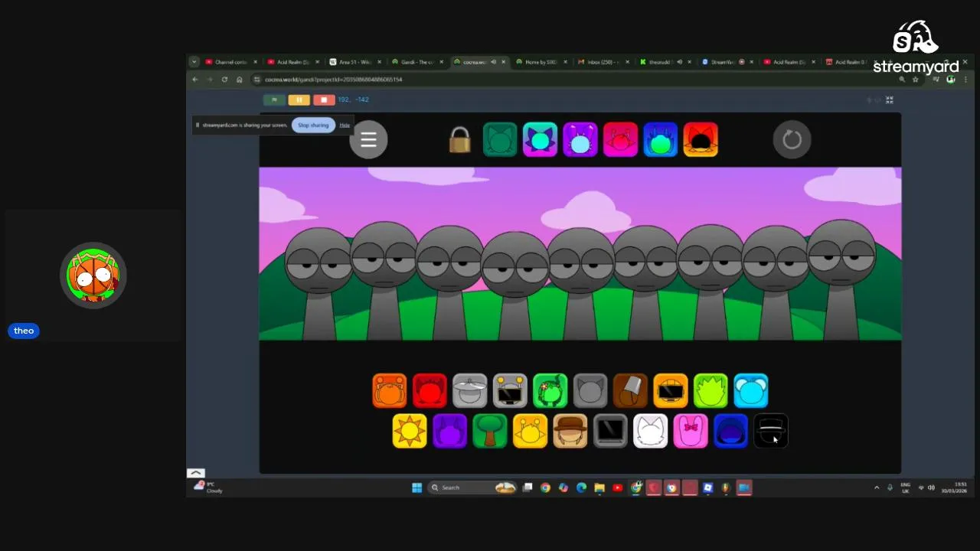980x551 pixels.
Task: Pause the project with yellow pause button
Action: (299, 99)
